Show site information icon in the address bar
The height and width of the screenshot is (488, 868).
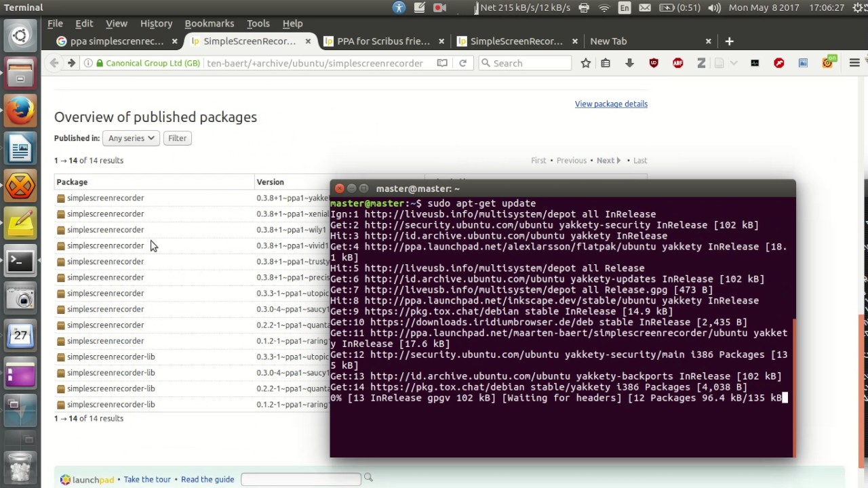tap(88, 63)
